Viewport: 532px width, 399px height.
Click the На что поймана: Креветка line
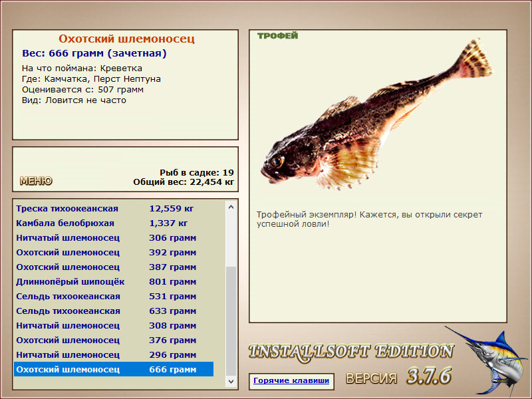click(x=82, y=68)
